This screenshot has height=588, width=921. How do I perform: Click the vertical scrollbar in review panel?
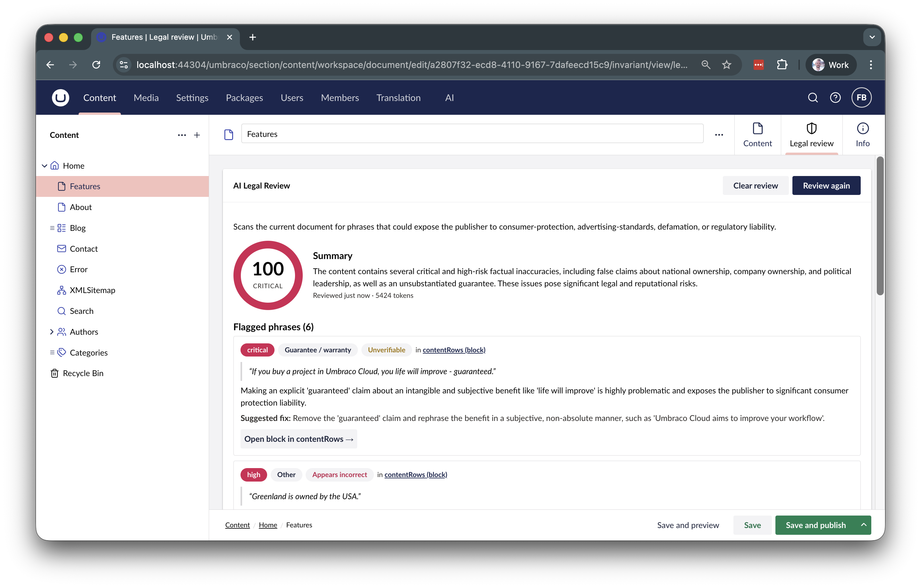tap(880, 226)
